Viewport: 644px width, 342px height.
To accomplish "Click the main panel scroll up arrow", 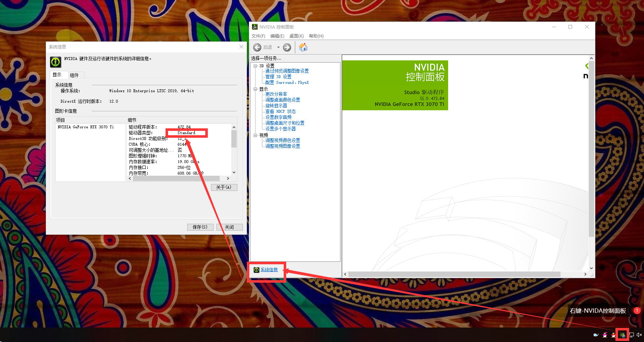I will click(x=591, y=58).
